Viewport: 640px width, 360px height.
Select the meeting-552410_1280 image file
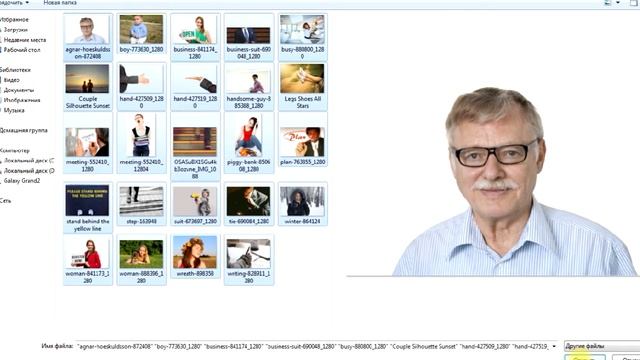coord(87,143)
